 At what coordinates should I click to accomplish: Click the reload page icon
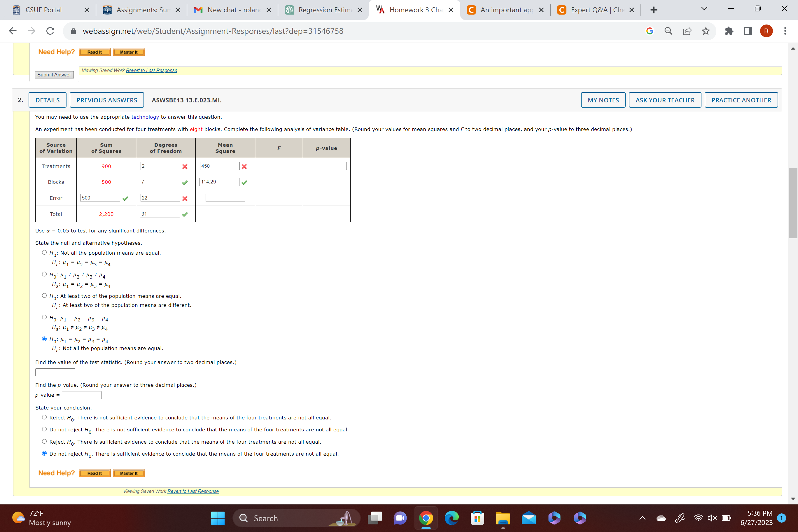50,31
